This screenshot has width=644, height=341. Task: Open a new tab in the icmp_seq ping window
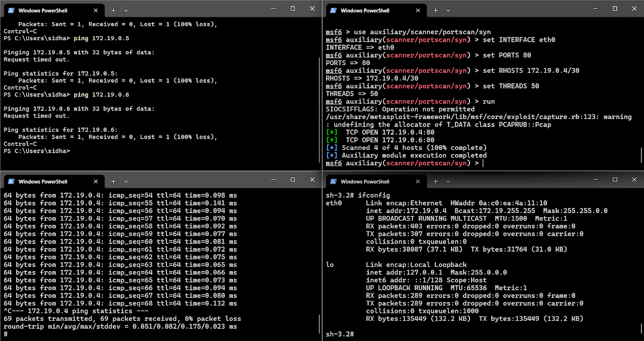(114, 181)
